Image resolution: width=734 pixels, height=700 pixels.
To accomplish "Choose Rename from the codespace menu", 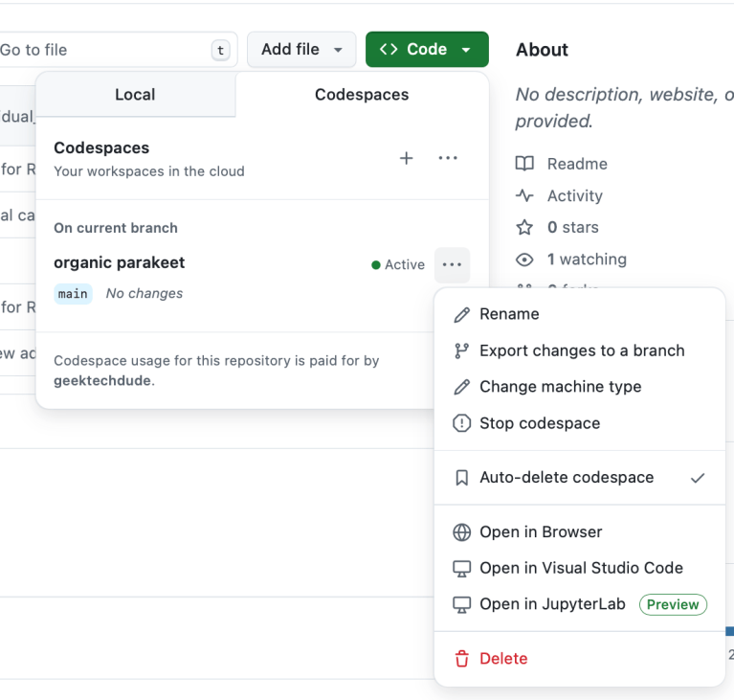I will click(x=580, y=314).
